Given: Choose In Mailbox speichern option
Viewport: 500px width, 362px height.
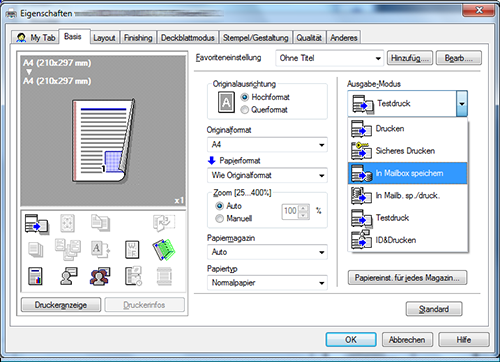Looking at the screenshot, I should pyautogui.click(x=408, y=173).
